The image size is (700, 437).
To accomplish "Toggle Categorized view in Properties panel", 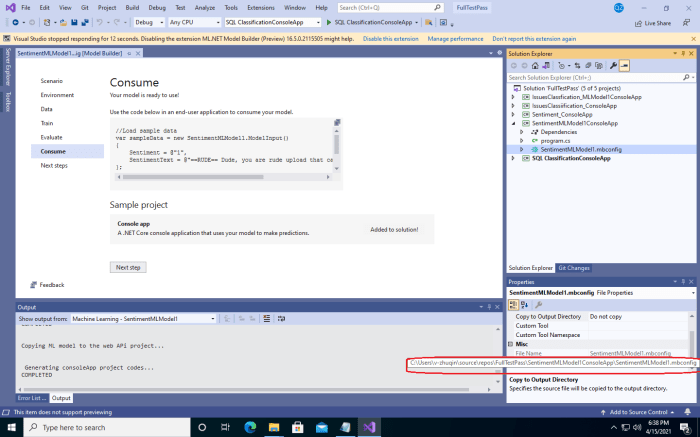I will [x=514, y=304].
